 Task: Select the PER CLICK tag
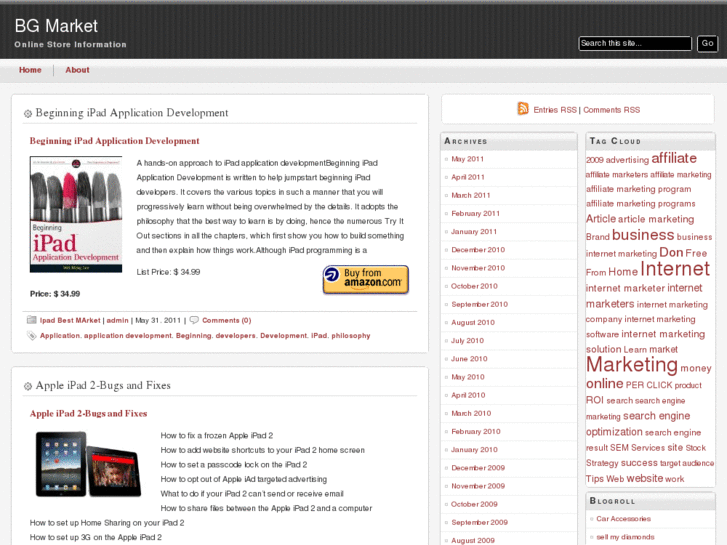(649, 385)
